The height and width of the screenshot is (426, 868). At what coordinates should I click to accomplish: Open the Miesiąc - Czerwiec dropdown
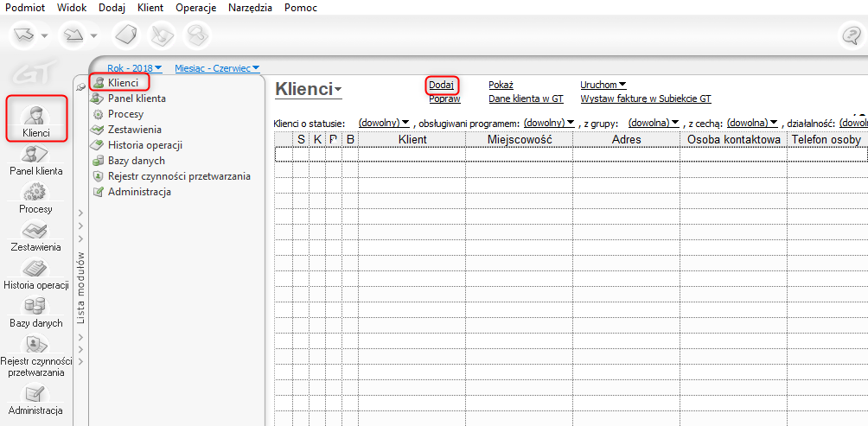(217, 68)
